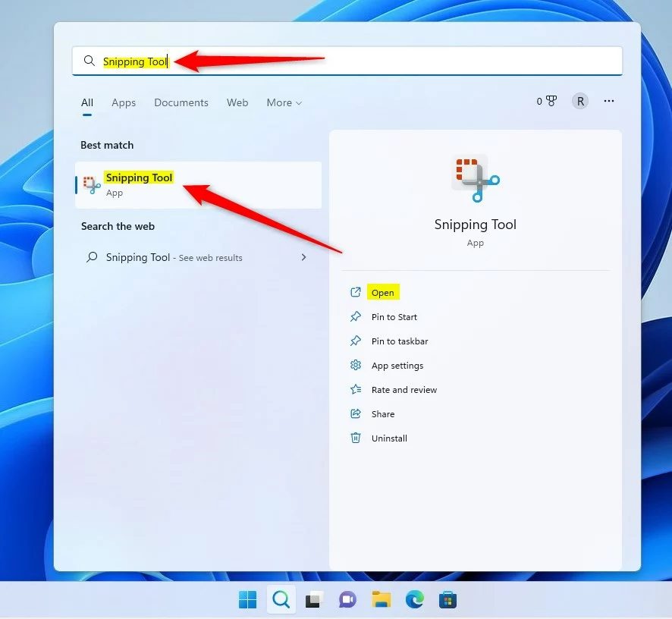Screen dimensions: 672x619
Task: Click the search magnifier icon in search box
Action: pyautogui.click(x=89, y=61)
